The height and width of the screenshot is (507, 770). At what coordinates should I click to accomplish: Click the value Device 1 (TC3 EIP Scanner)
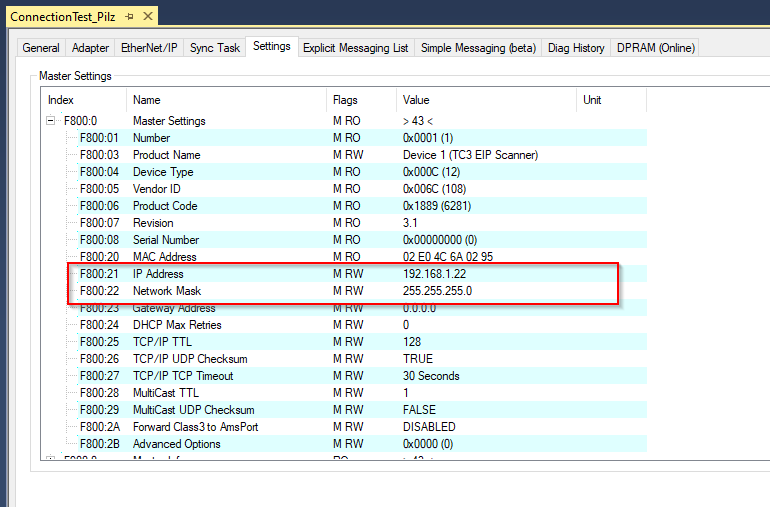[x=470, y=155]
